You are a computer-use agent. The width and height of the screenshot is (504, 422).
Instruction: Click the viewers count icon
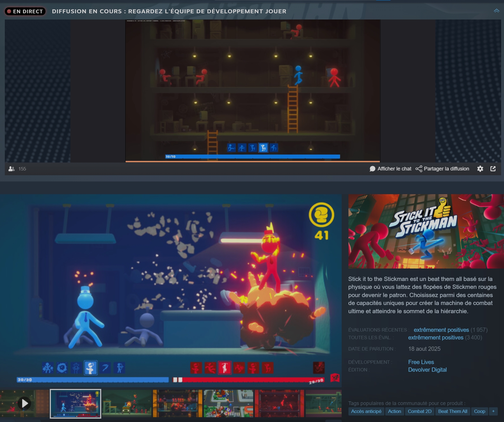(12, 169)
